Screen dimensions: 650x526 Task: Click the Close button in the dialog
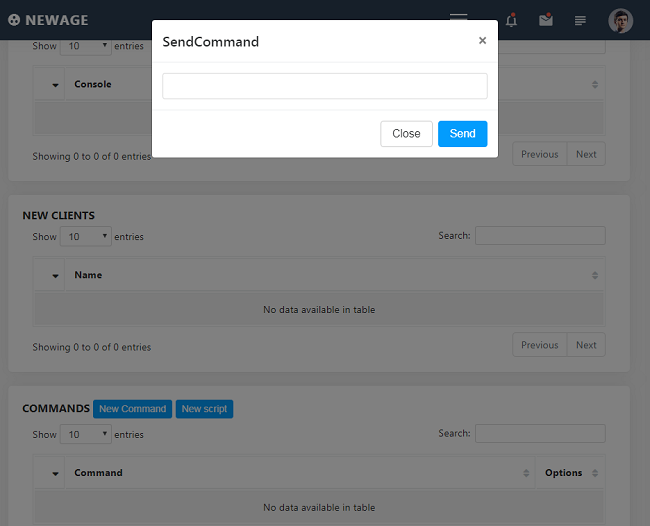(x=406, y=134)
